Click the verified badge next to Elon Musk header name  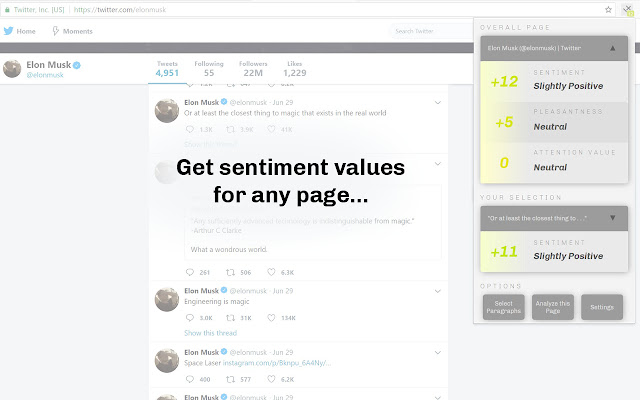77,65
